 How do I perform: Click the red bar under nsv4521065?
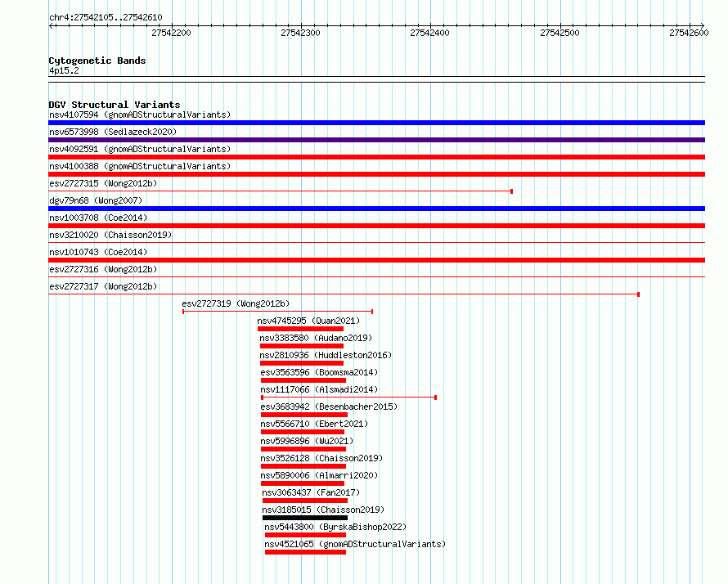coord(305,552)
